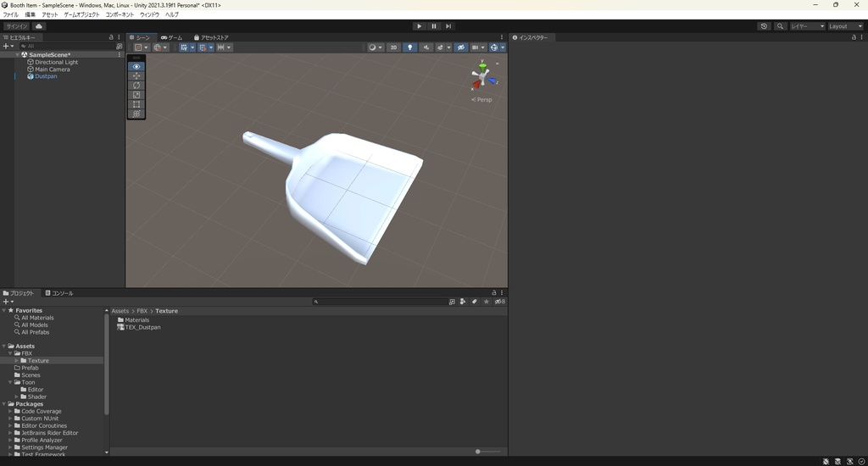868x466 pixels.
Task: Collapse the Assets tree in Project panel
Action: click(4, 346)
